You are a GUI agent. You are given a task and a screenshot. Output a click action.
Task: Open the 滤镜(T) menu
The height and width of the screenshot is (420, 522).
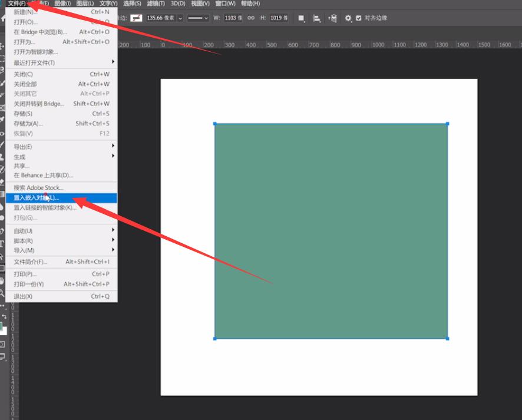coord(156,4)
